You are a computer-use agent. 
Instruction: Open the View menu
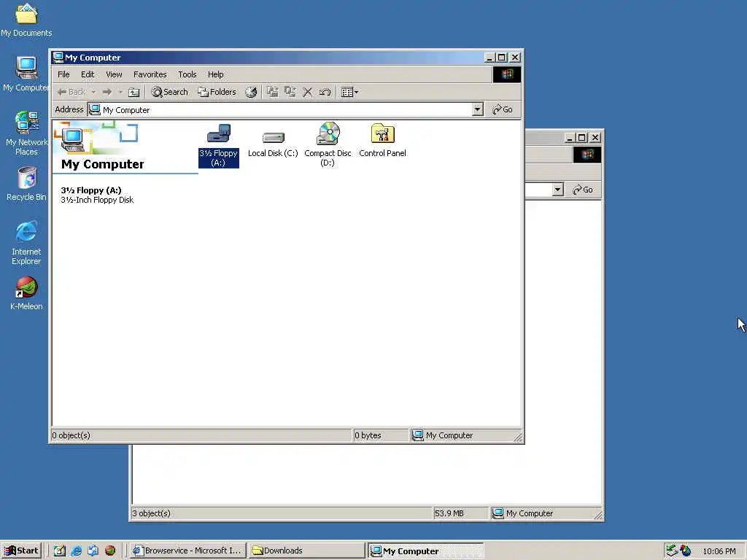click(114, 74)
